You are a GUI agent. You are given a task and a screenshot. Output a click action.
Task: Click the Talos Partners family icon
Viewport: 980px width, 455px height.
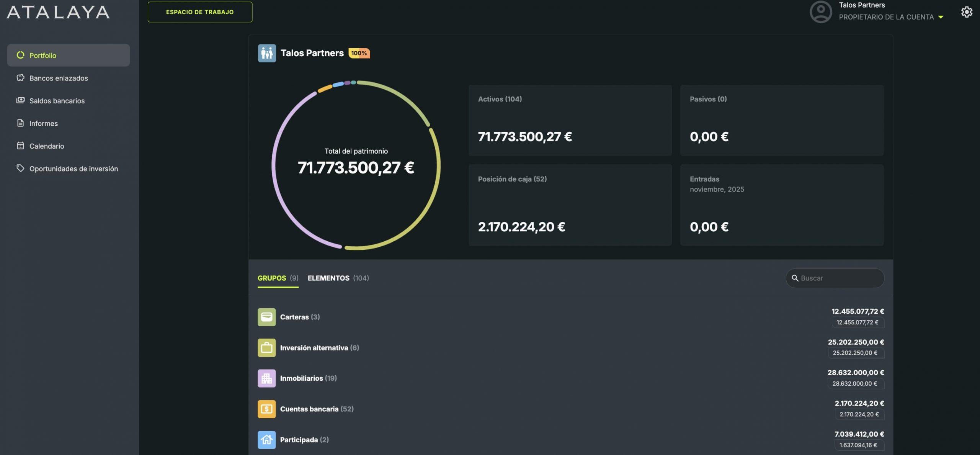click(x=267, y=53)
